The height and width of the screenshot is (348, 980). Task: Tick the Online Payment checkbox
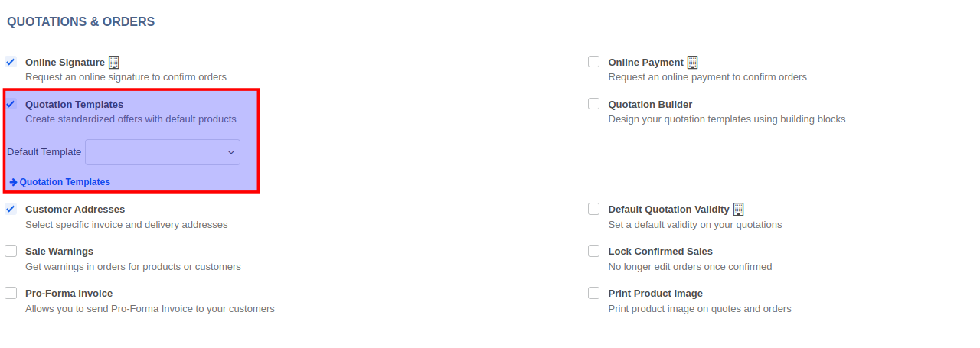click(x=594, y=62)
